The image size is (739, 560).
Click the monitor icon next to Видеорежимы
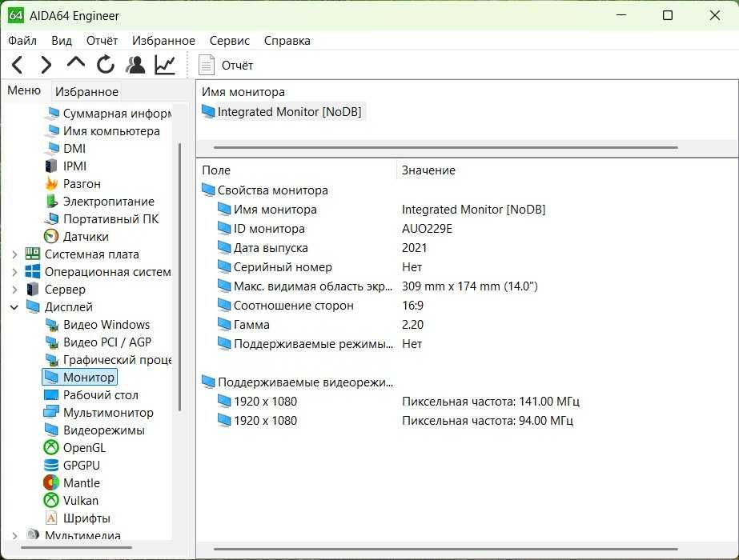(x=51, y=430)
